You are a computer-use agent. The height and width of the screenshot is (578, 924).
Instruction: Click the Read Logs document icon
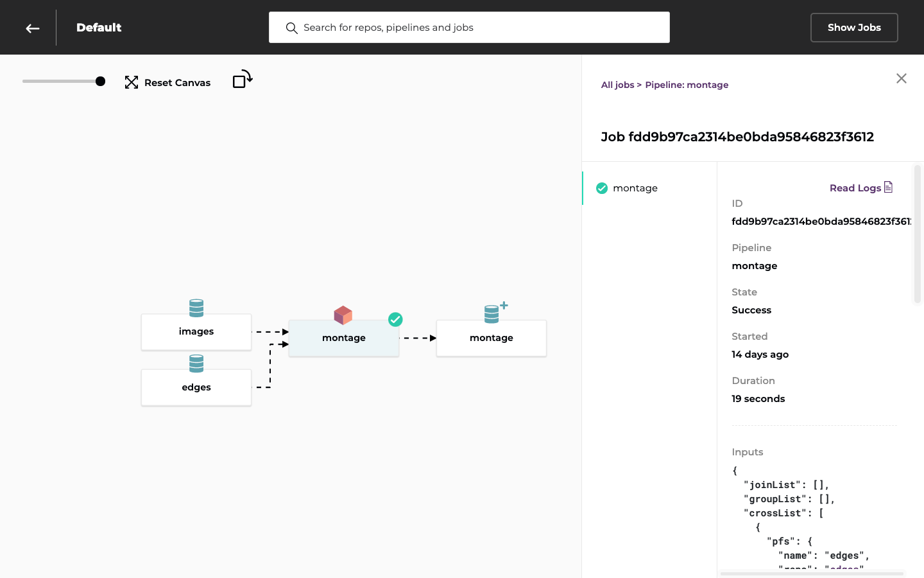[x=888, y=187]
